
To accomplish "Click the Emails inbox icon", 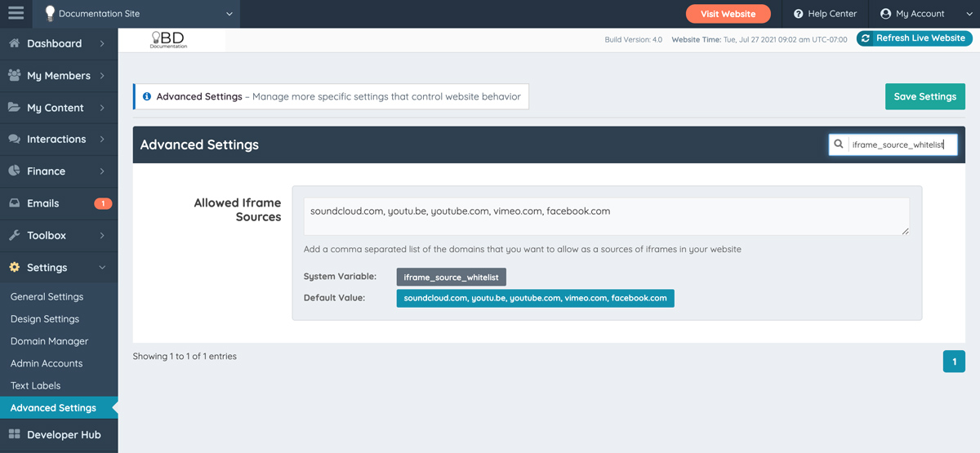I will 14,203.
